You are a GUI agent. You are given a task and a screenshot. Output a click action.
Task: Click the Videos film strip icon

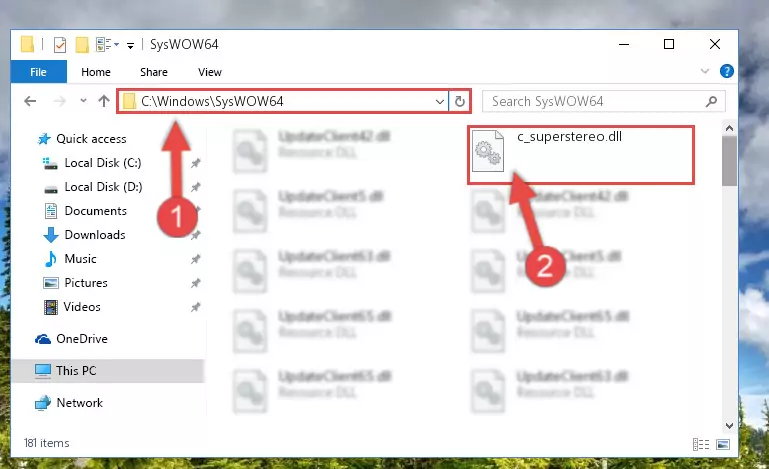pos(51,307)
